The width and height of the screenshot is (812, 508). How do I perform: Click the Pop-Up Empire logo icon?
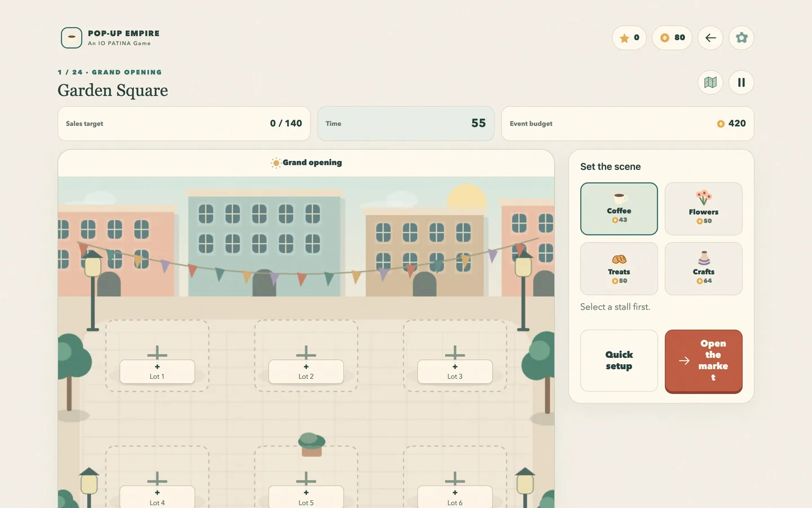tap(72, 38)
